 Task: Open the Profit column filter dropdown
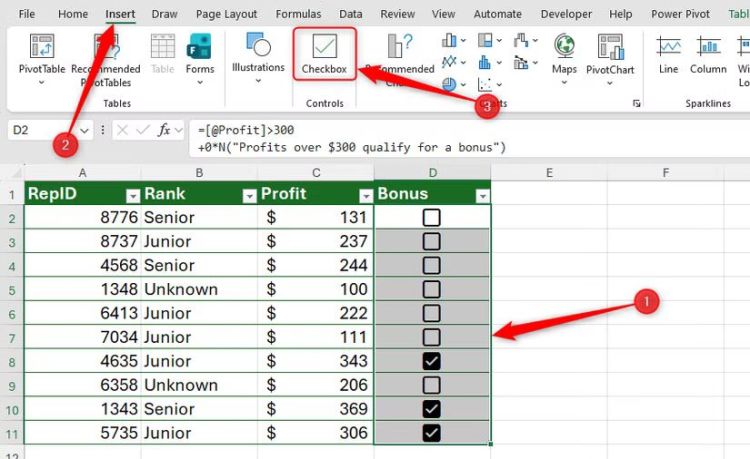coord(364,195)
